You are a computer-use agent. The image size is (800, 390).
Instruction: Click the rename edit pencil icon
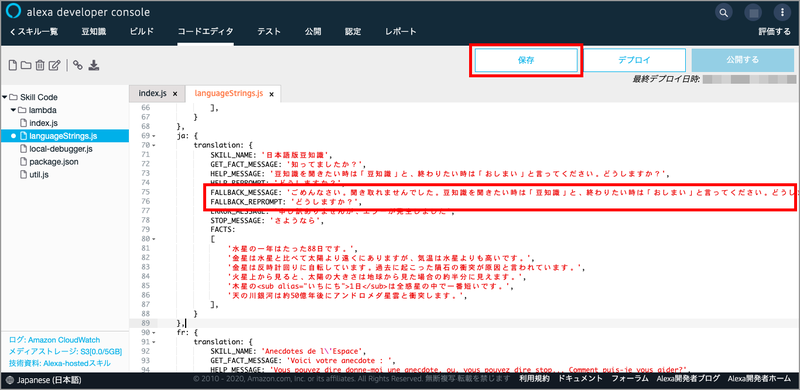[x=55, y=65]
